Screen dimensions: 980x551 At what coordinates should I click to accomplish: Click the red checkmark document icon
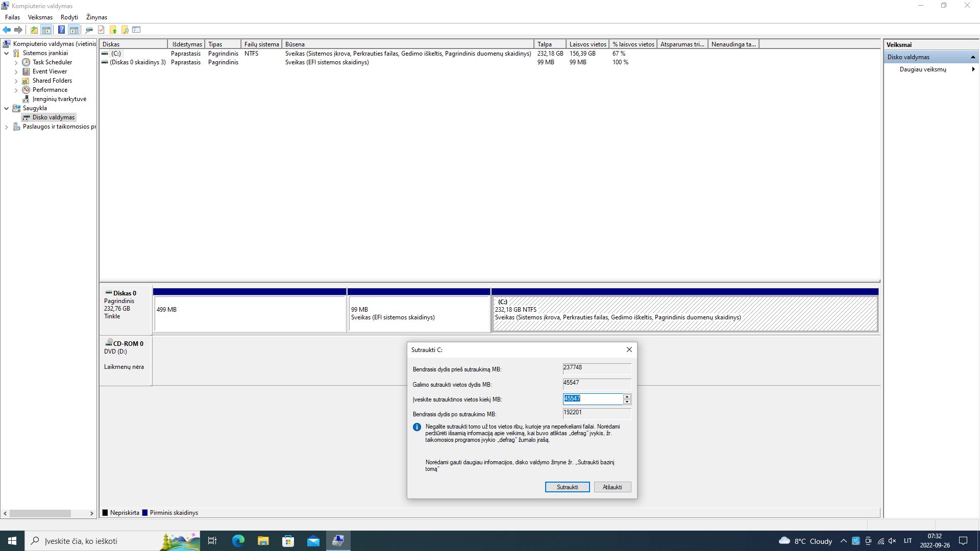click(101, 30)
